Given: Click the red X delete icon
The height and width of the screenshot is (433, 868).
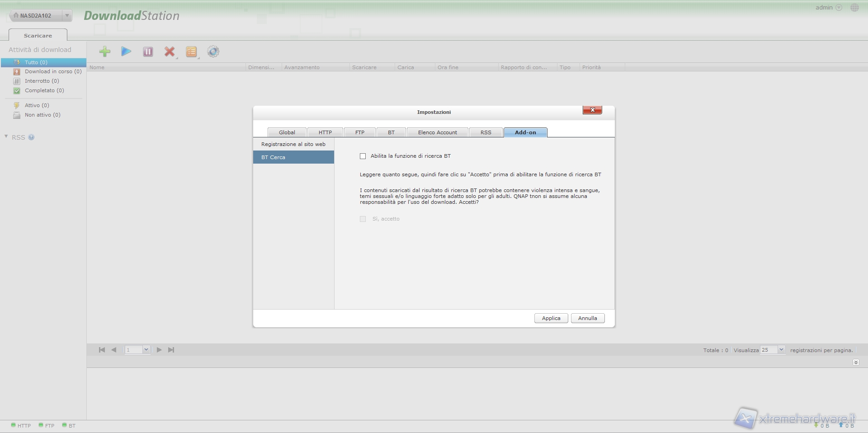Looking at the screenshot, I should coord(170,52).
